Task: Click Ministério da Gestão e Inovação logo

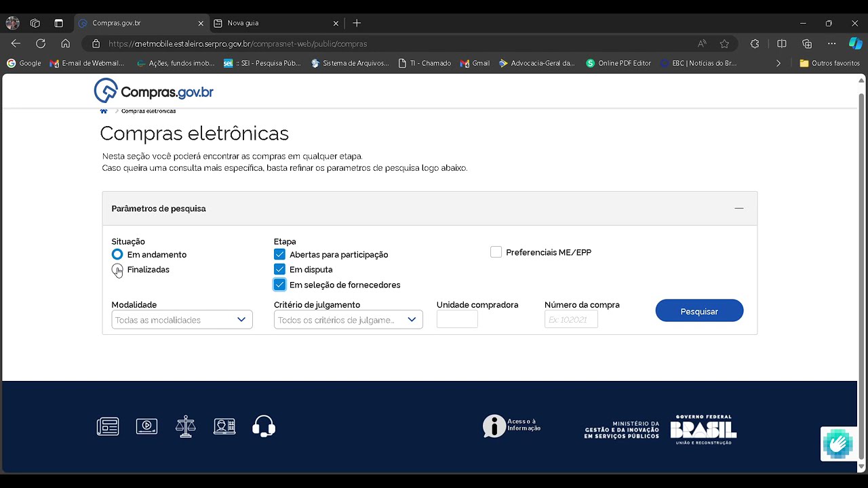Action: 621,429
